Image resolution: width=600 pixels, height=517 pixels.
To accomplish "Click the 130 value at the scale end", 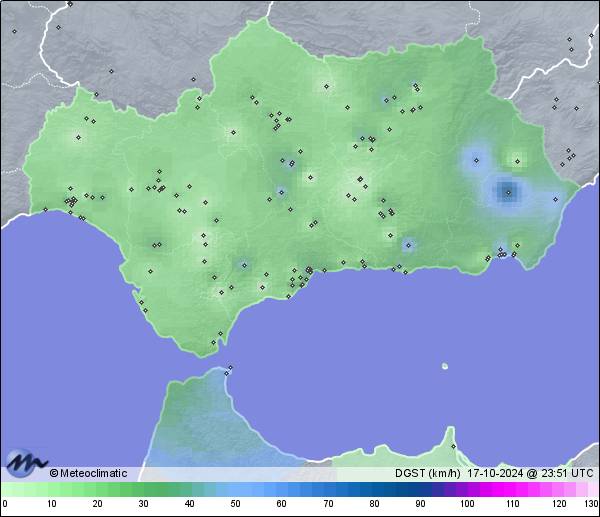I will [591, 504].
